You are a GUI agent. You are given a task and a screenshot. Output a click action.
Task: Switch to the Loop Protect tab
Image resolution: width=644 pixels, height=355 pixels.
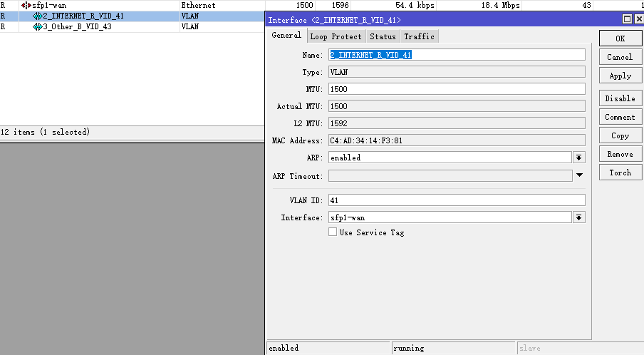(336, 36)
